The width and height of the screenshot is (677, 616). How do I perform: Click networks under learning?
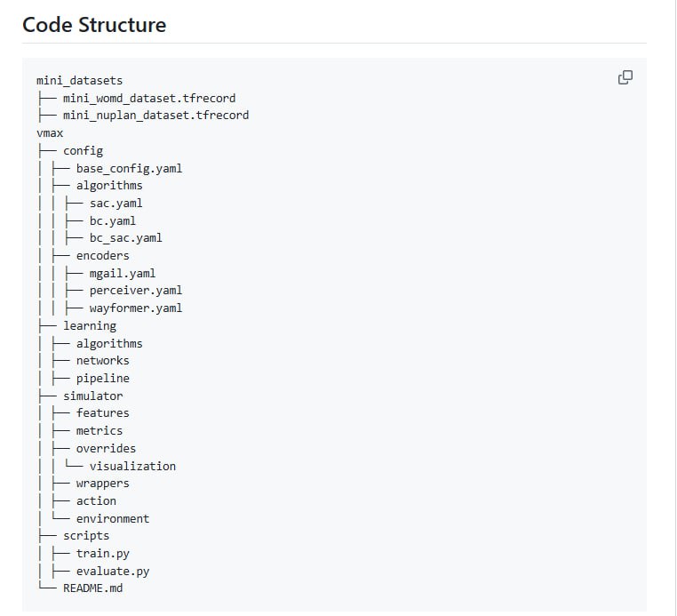click(x=102, y=361)
